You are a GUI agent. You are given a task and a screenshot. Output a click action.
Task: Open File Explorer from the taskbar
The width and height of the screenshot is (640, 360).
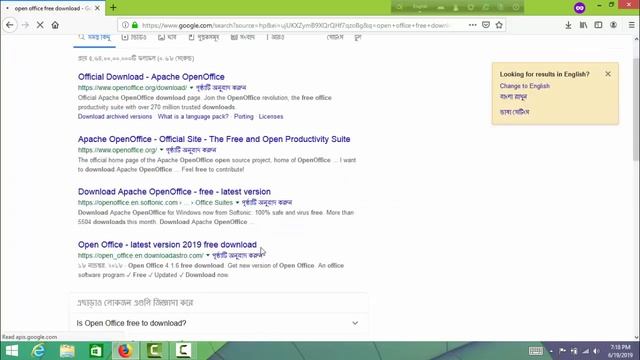coord(67,351)
